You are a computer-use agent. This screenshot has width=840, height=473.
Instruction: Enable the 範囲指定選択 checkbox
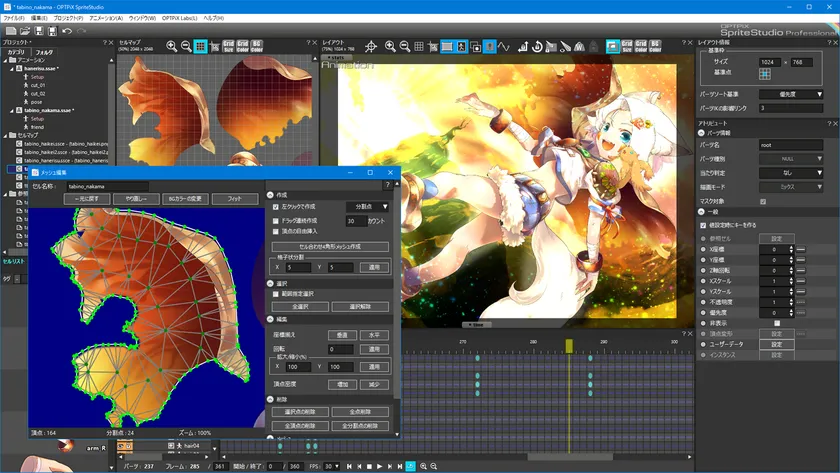(x=276, y=294)
